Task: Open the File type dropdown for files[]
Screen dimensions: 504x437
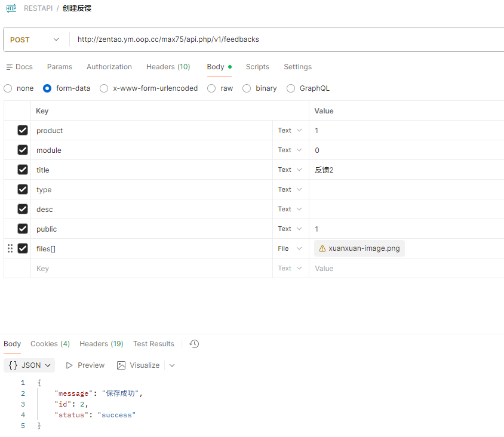Action: [x=290, y=248]
